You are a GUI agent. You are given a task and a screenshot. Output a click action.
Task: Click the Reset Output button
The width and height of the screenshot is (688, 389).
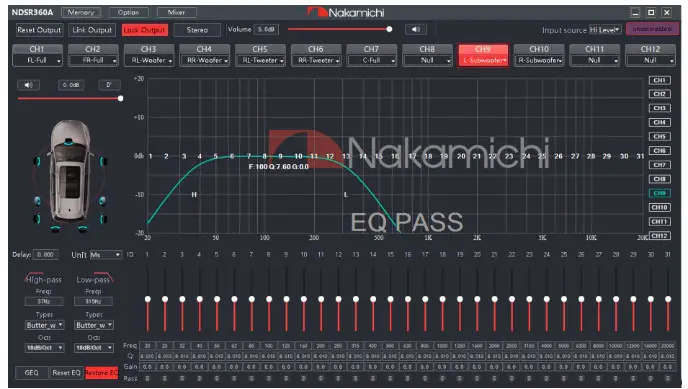coord(39,30)
